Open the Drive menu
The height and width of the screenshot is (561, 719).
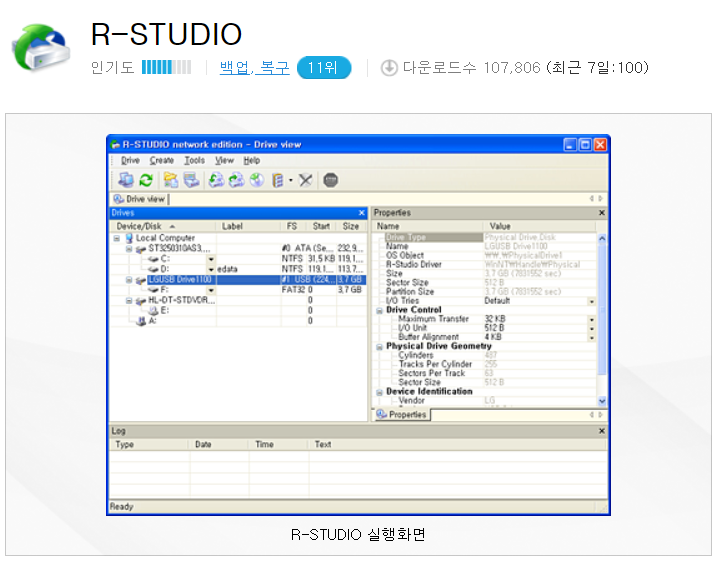coord(130,161)
